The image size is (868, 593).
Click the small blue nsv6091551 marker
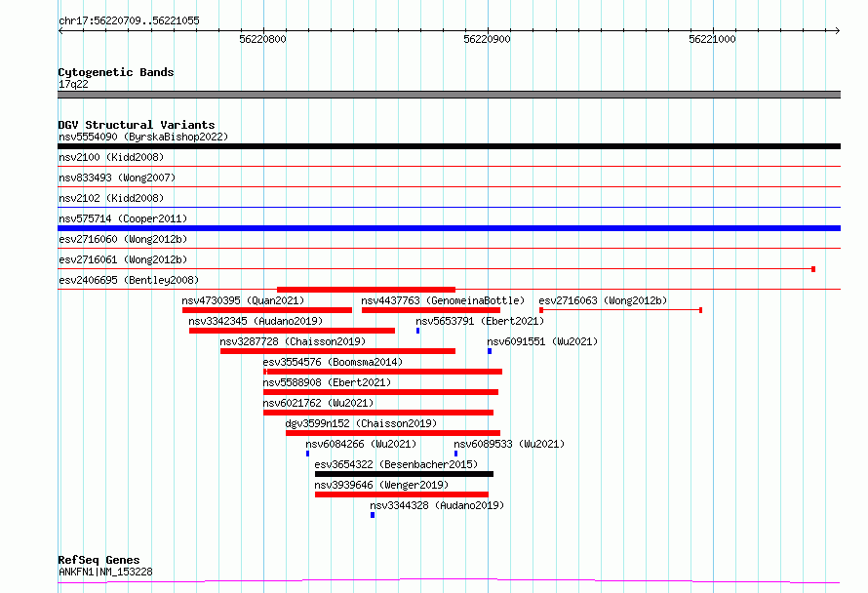point(490,351)
